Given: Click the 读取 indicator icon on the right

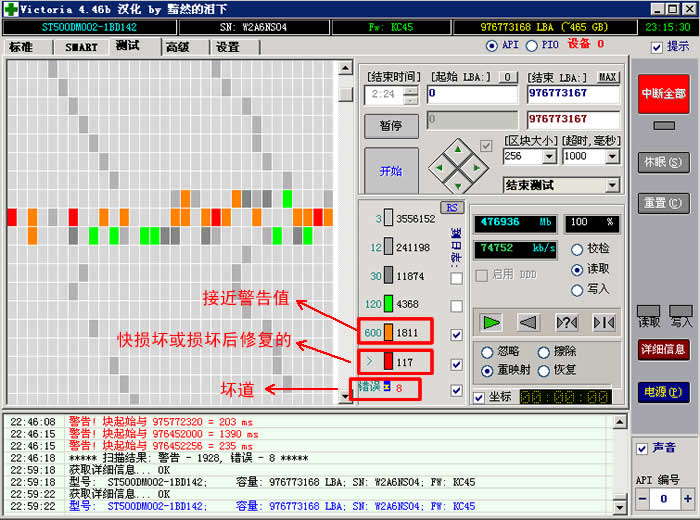Looking at the screenshot, I should tap(648, 311).
